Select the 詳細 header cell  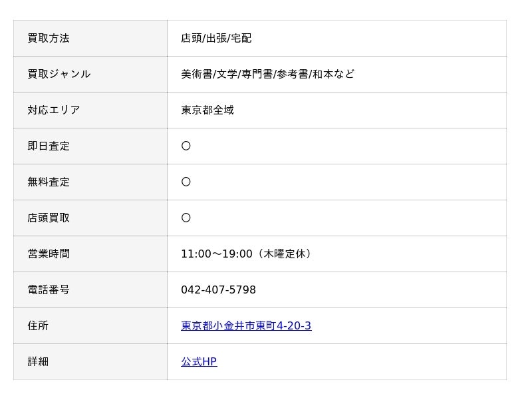90,362
